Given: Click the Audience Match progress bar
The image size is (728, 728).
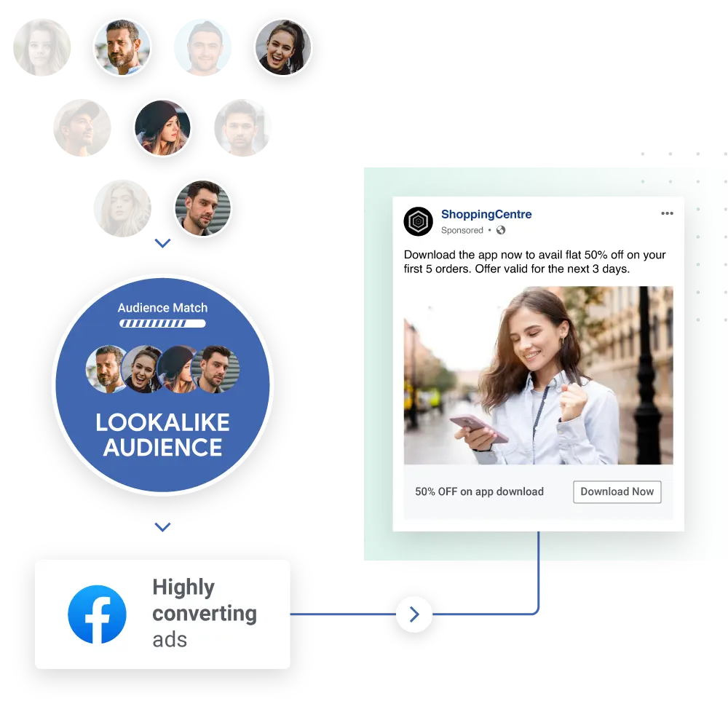Looking at the screenshot, I should tap(162, 323).
